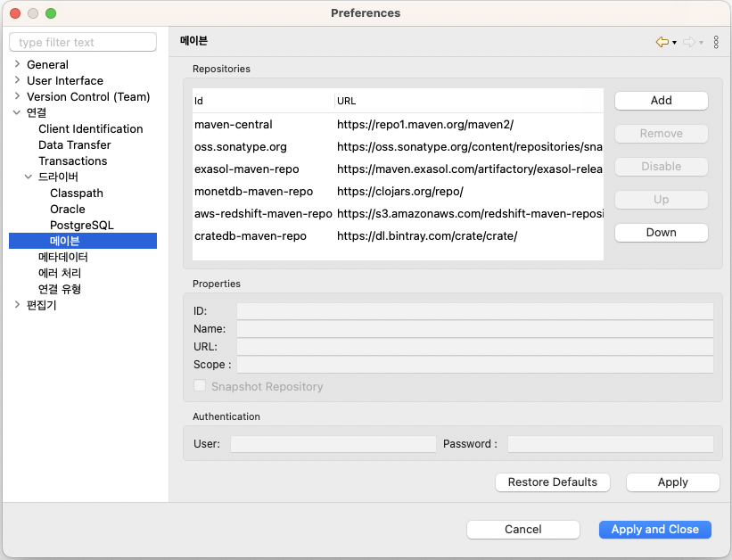Open the back history dropdown arrow

pyautogui.click(x=675, y=43)
